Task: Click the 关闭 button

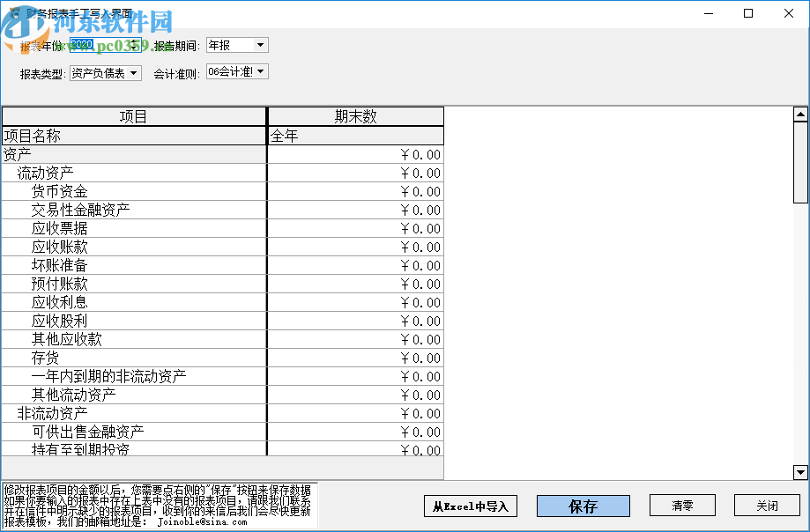Action: click(x=767, y=506)
